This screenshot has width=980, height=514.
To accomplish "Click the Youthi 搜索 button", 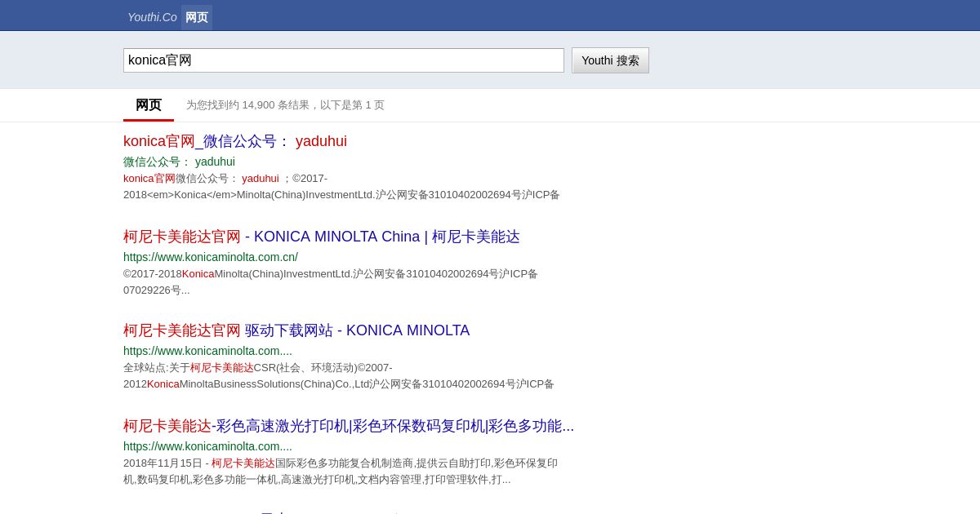I will click(610, 60).
